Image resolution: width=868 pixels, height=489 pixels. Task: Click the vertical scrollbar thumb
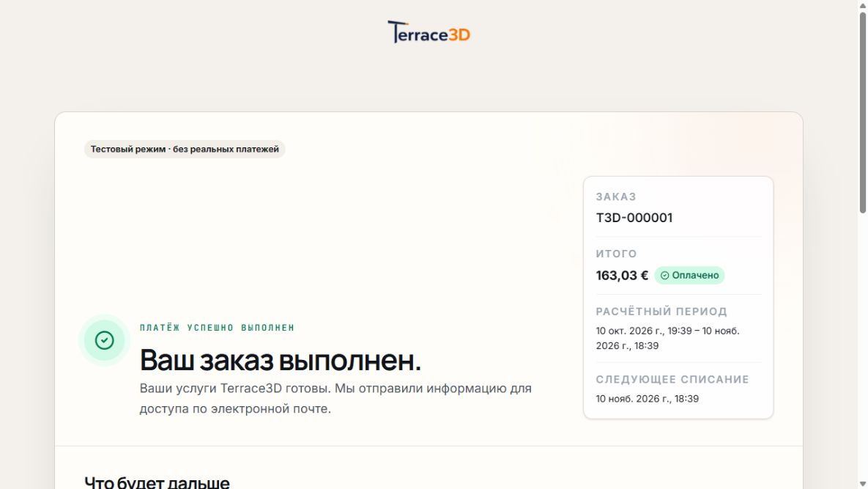862,112
